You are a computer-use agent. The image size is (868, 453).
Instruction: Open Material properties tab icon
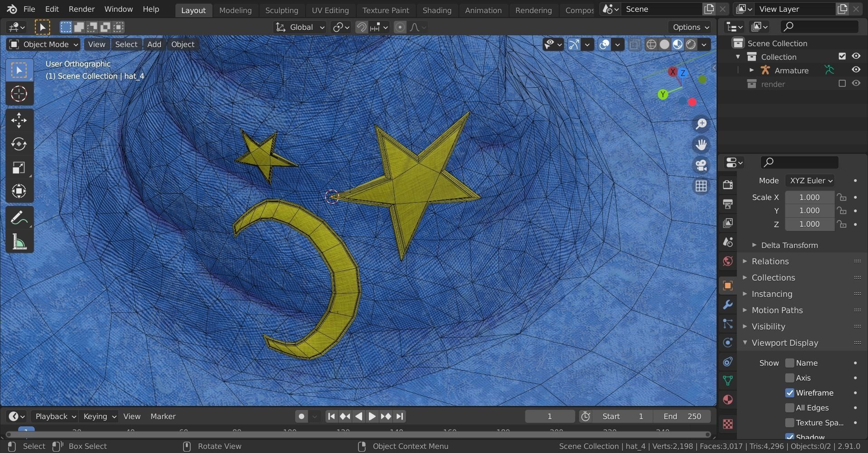click(x=728, y=400)
